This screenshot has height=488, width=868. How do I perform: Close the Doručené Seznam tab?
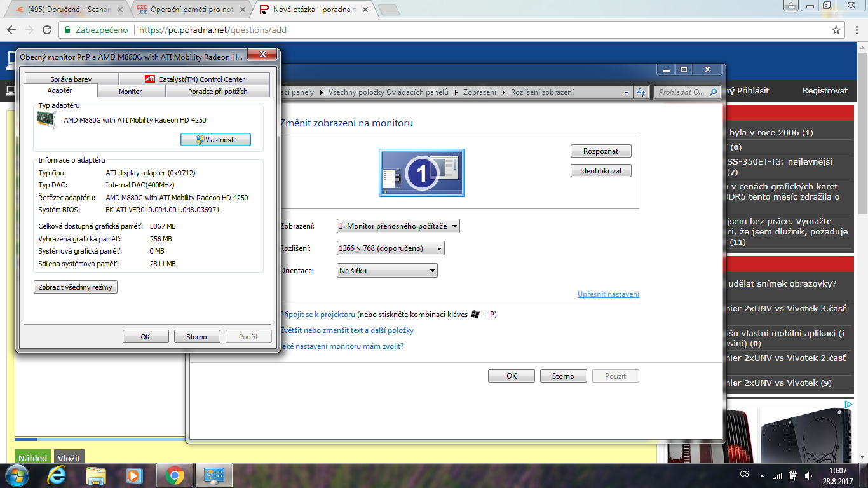[x=119, y=10]
